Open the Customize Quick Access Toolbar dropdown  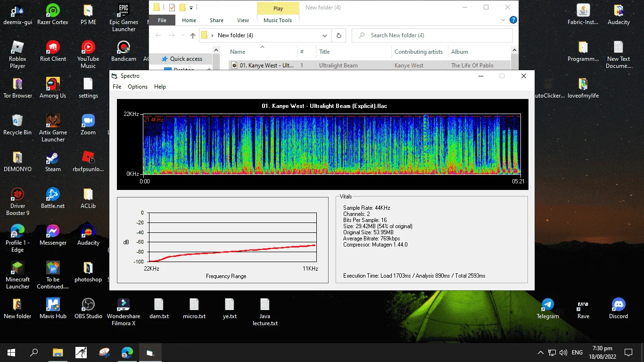[191, 8]
